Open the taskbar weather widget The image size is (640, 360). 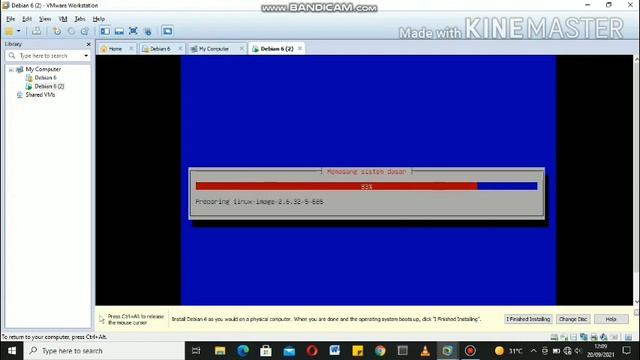[508, 351]
